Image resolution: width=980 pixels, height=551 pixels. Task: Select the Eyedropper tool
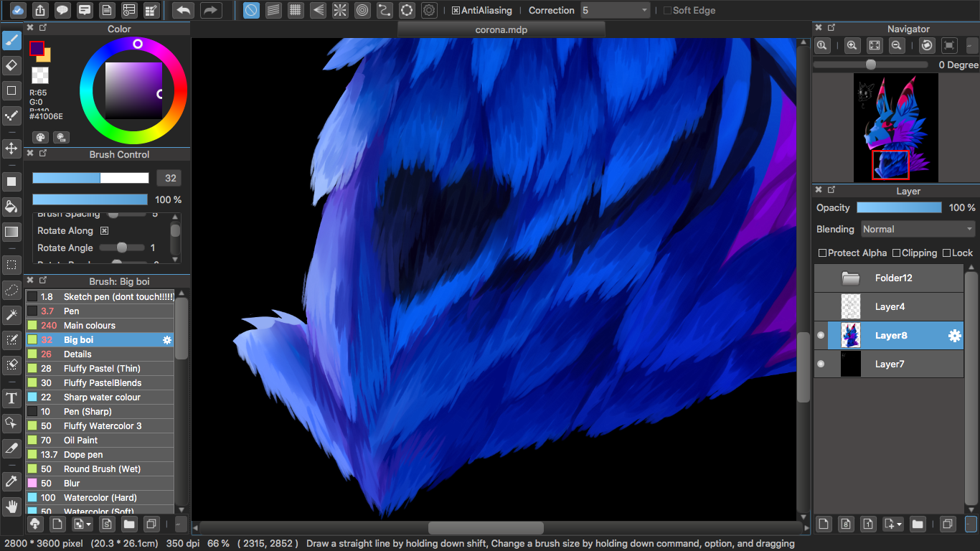coord(11,481)
